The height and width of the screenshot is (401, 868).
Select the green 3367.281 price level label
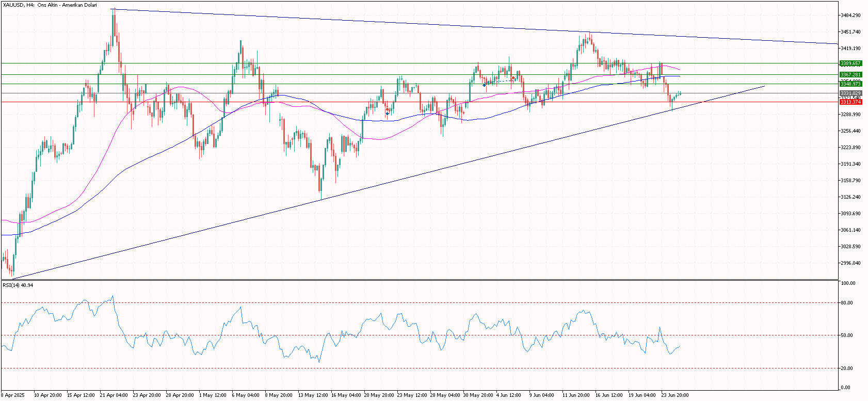tap(850, 75)
